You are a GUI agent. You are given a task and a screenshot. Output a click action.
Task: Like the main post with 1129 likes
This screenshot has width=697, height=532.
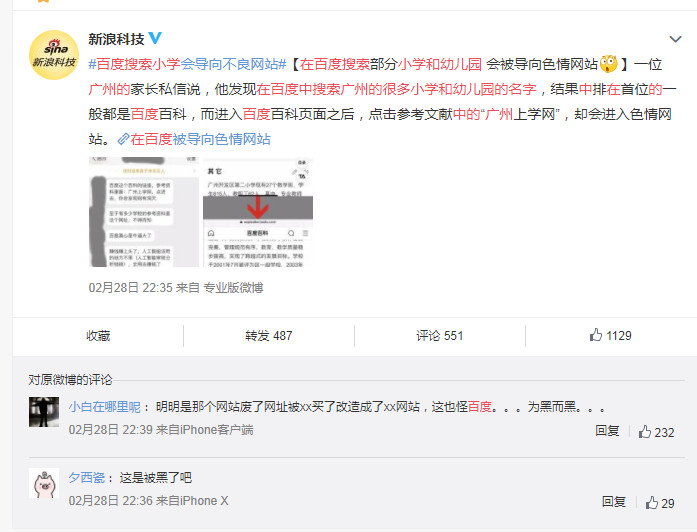tap(610, 335)
